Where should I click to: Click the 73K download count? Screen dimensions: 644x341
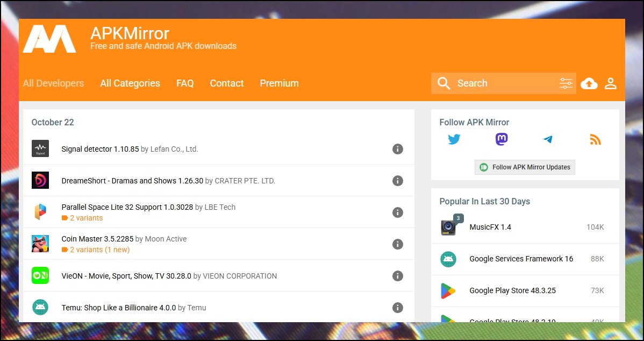[597, 290]
